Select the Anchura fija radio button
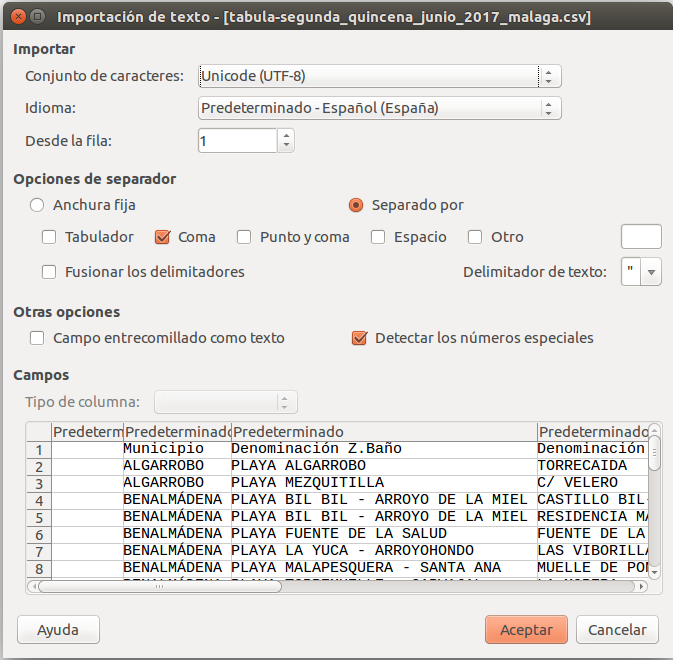673x660 pixels. click(x=38, y=205)
